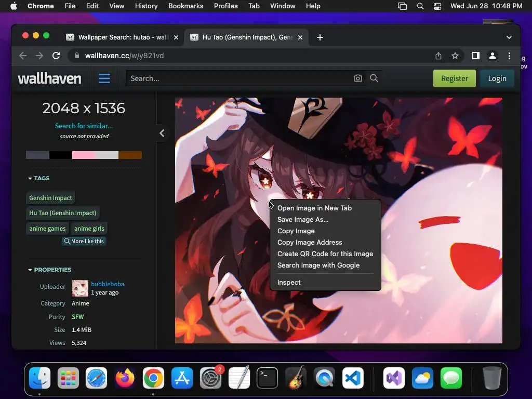Image resolution: width=532 pixels, height=399 pixels.
Task: Open Messages from the dock
Action: (x=451, y=378)
